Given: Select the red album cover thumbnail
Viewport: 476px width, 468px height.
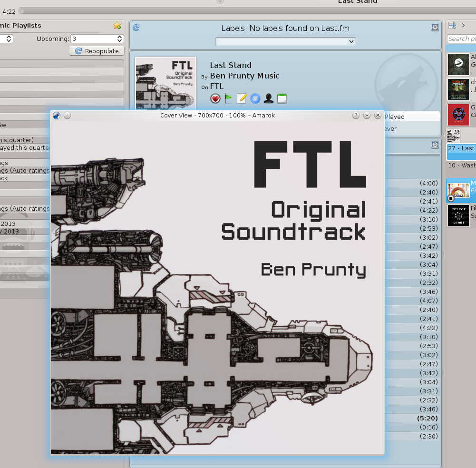Looking at the screenshot, I should click(x=458, y=115).
